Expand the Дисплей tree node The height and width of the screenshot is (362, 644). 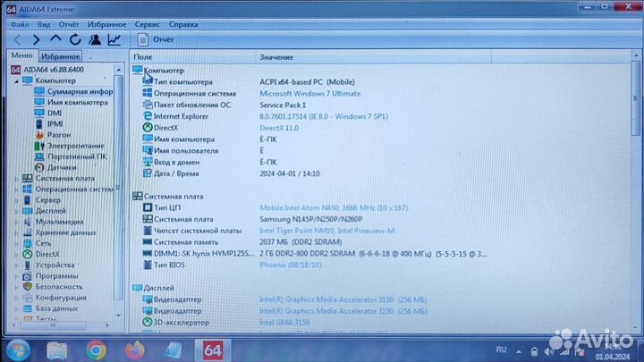point(16,211)
